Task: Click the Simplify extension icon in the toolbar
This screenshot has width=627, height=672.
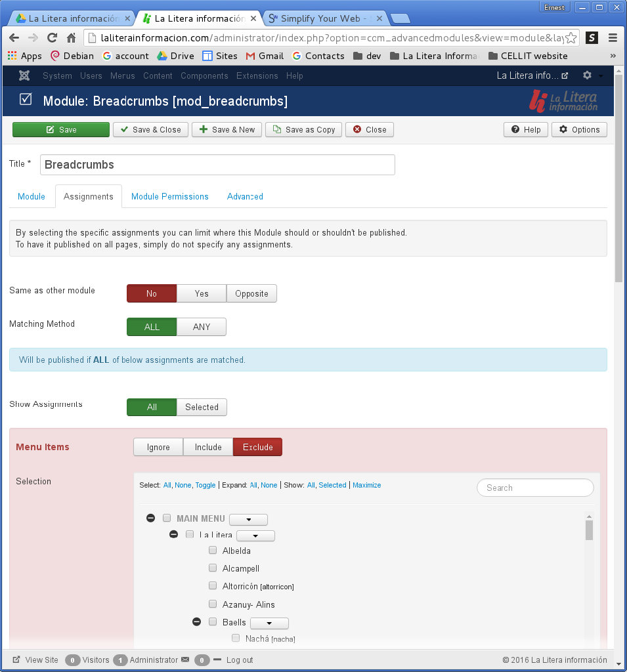Action: 592,37
